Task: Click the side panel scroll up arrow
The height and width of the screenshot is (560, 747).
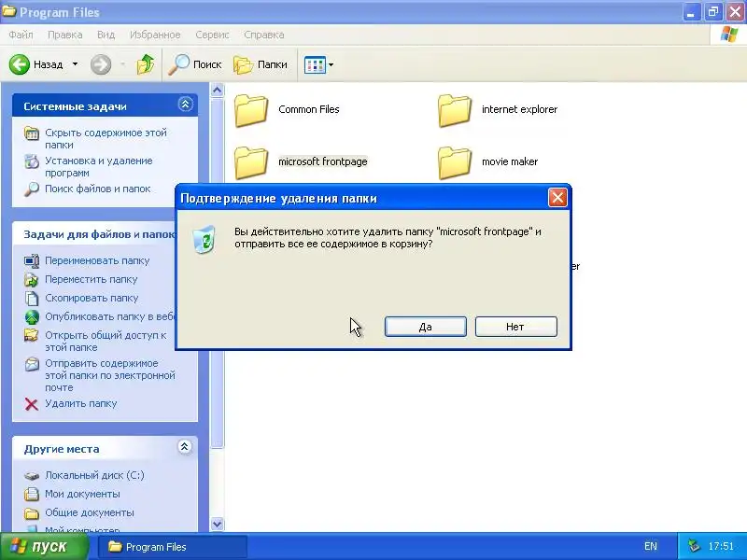Action: coord(218,90)
